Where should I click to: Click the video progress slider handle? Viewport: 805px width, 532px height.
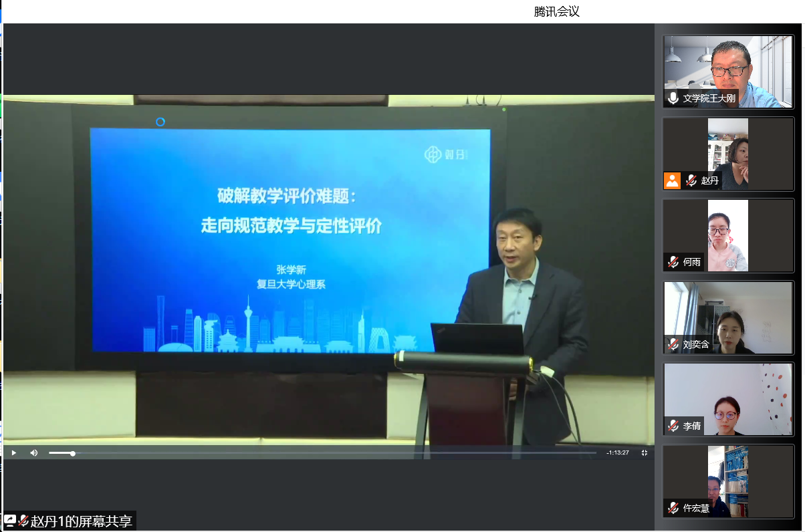pyautogui.click(x=73, y=453)
